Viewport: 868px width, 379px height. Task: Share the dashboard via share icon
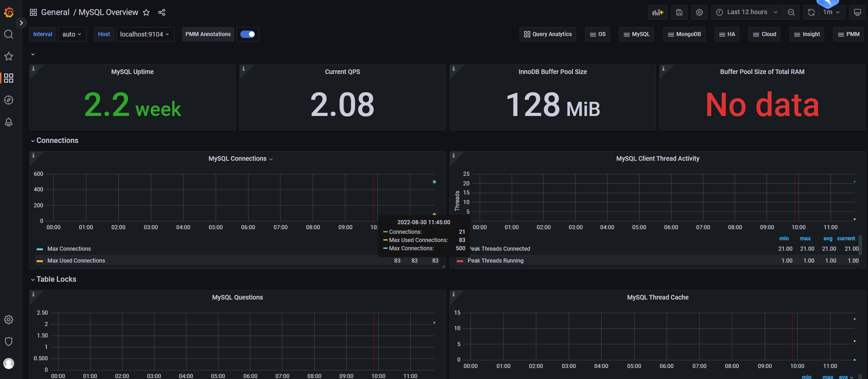point(162,12)
